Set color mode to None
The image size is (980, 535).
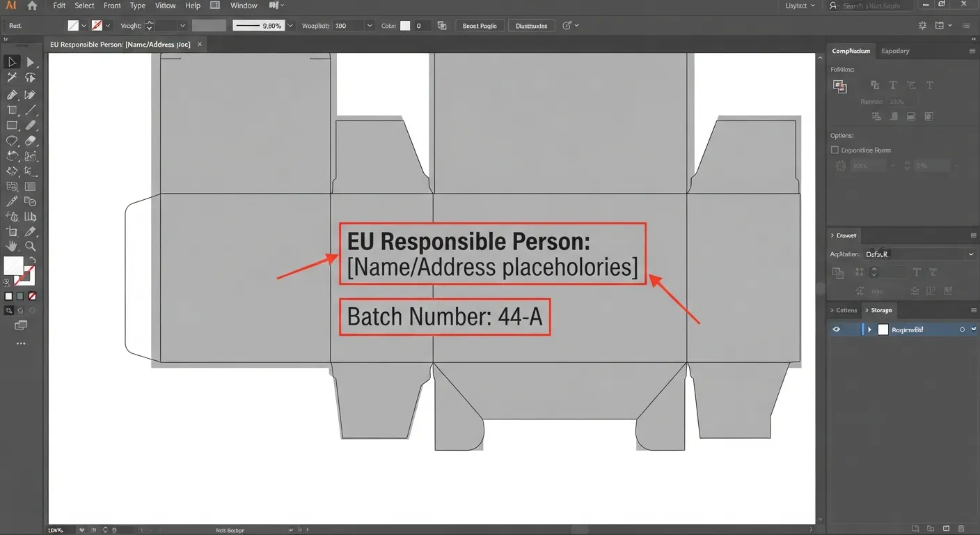tap(32, 296)
